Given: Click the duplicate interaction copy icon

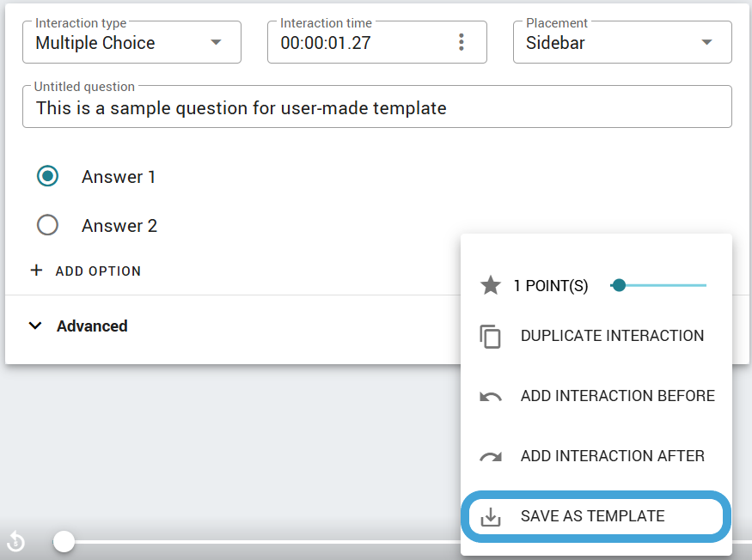Looking at the screenshot, I should point(490,336).
